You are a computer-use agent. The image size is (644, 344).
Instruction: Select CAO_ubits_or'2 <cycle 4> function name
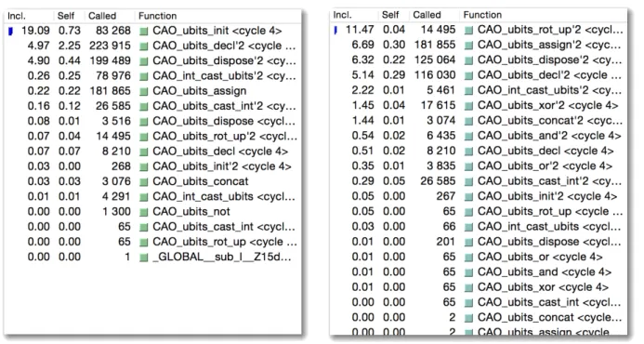click(545, 166)
